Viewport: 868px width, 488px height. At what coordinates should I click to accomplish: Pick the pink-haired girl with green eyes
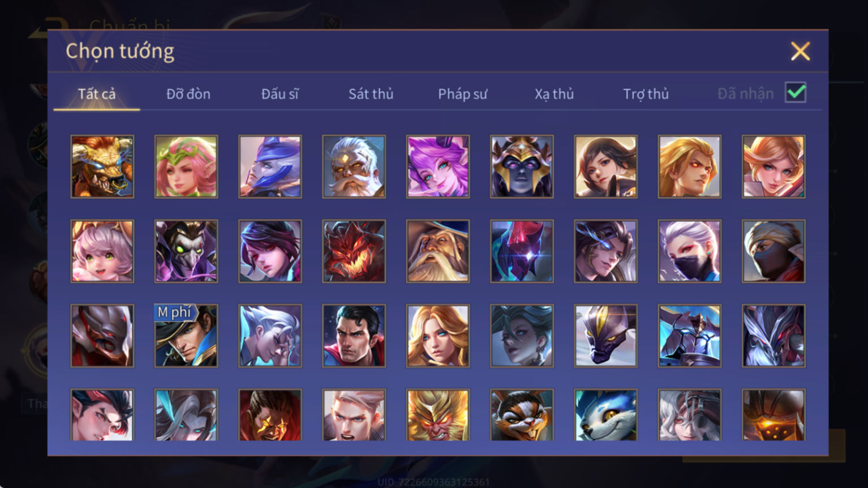click(x=102, y=251)
